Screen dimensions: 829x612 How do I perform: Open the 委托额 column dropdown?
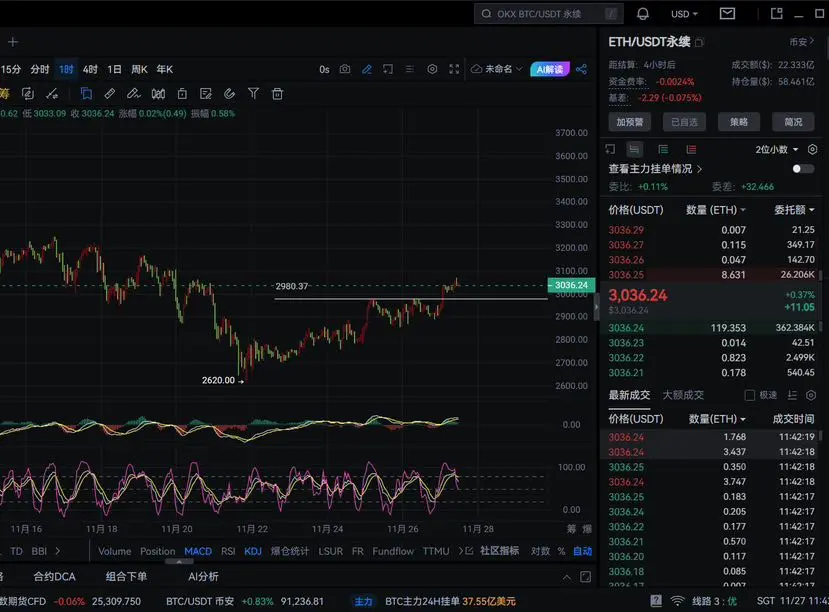[794, 210]
